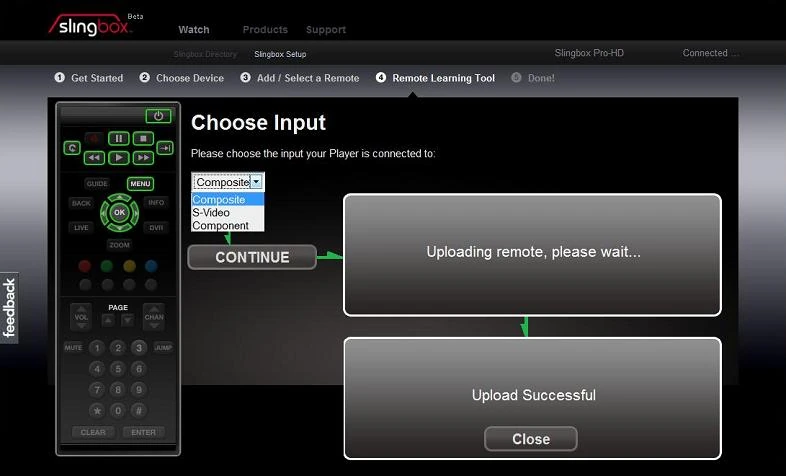Go to the Choose Device step

181,78
